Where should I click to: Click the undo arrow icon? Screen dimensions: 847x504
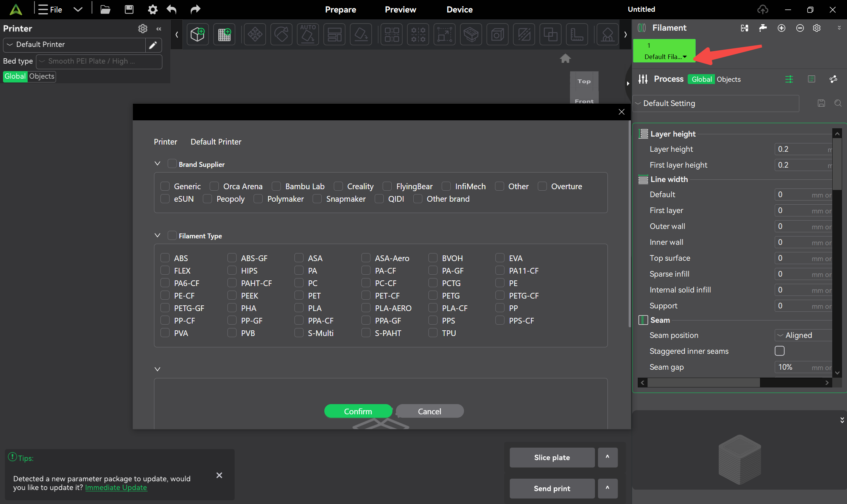(172, 9)
